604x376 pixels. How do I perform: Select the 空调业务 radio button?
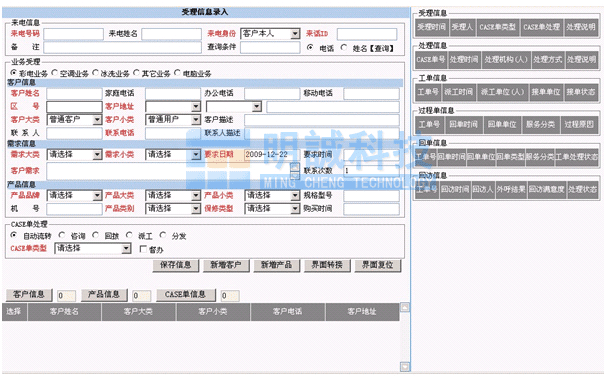tap(55, 73)
